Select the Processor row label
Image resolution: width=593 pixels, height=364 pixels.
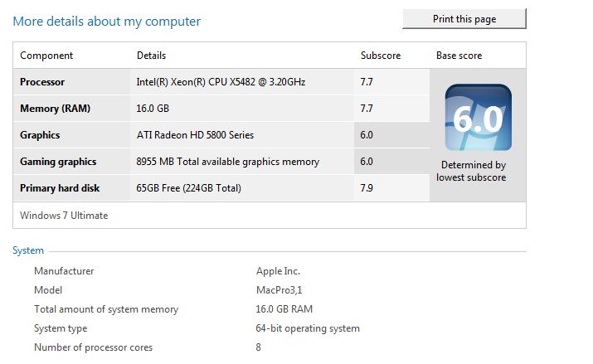click(42, 82)
